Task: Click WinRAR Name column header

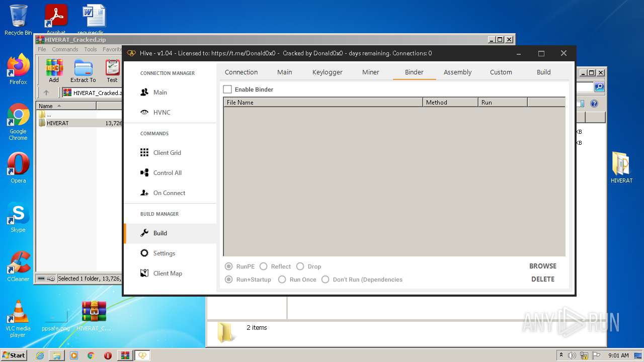Action: tap(66, 106)
